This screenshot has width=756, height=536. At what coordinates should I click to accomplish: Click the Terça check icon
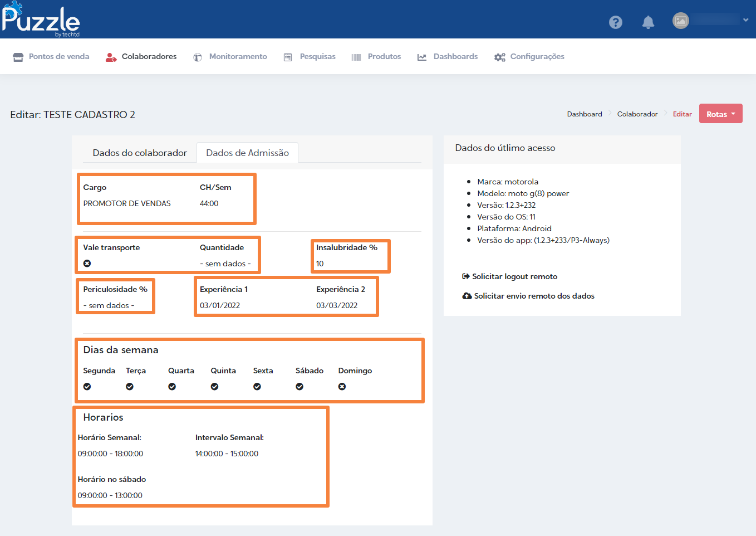[x=130, y=387]
